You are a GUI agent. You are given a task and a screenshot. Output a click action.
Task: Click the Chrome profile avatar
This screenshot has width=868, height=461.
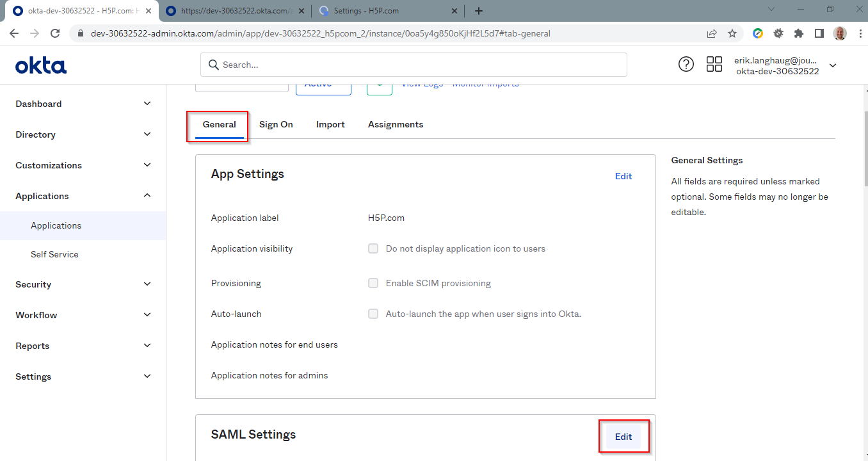[840, 33]
